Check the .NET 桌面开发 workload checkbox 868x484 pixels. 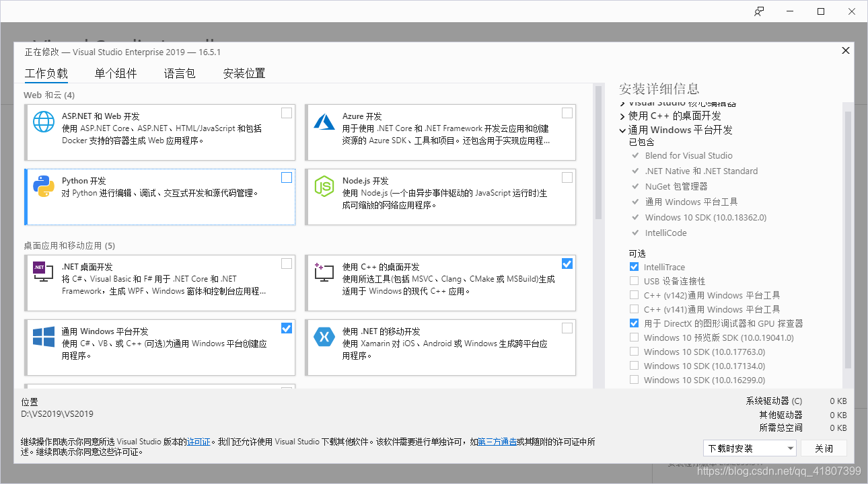287,264
